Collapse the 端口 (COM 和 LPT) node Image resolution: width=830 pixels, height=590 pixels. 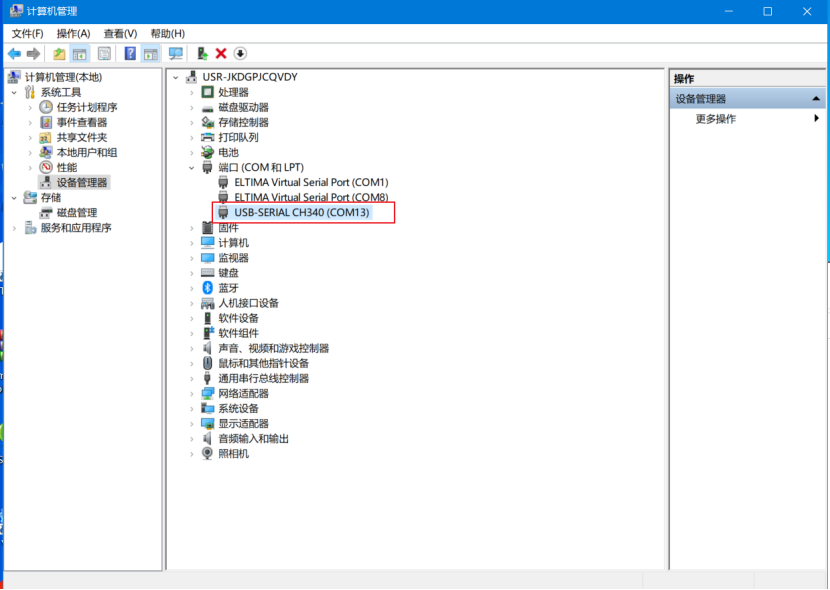192,168
